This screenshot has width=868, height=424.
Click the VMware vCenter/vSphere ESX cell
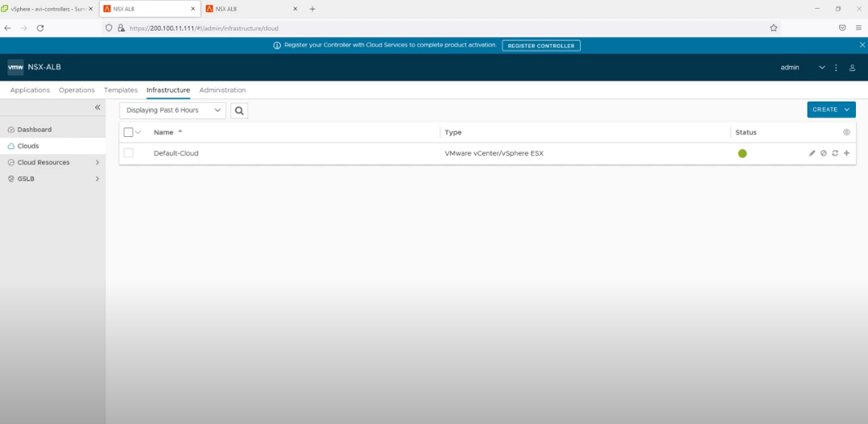click(x=494, y=153)
